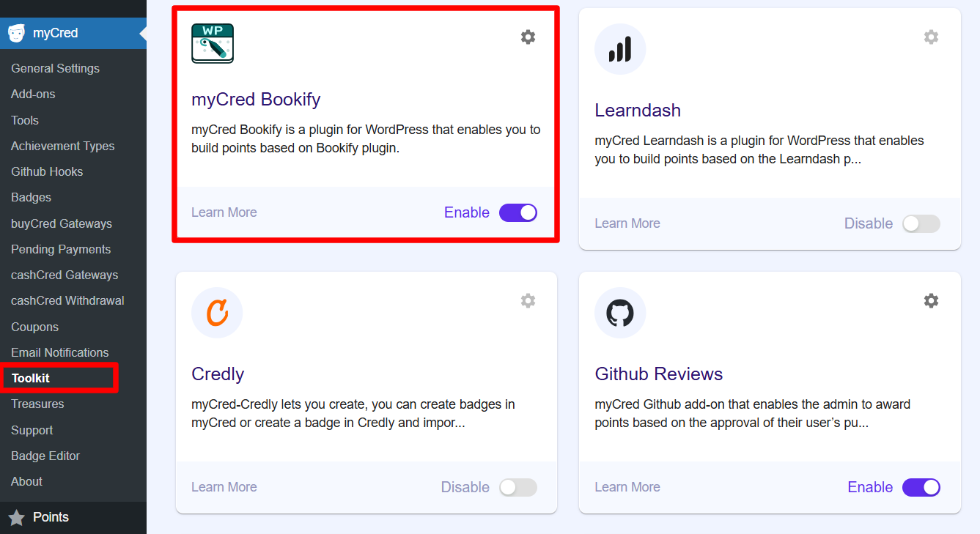Click the Learndash settings gear icon

[x=931, y=37]
